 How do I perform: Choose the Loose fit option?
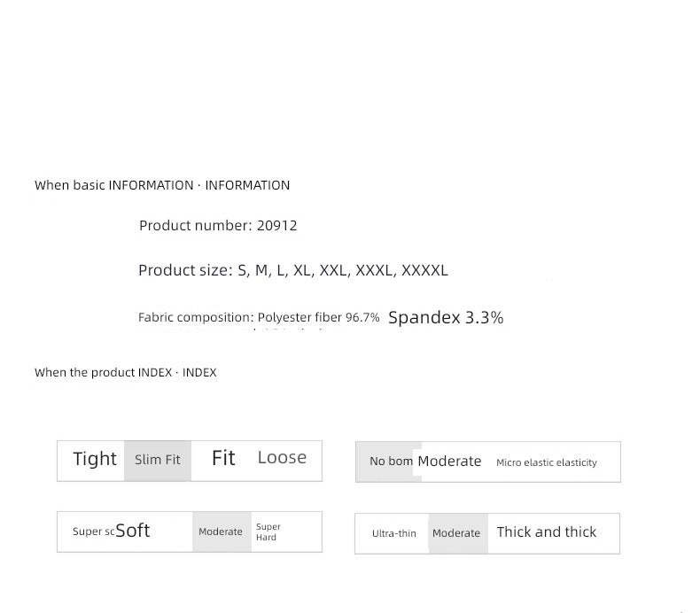282,458
